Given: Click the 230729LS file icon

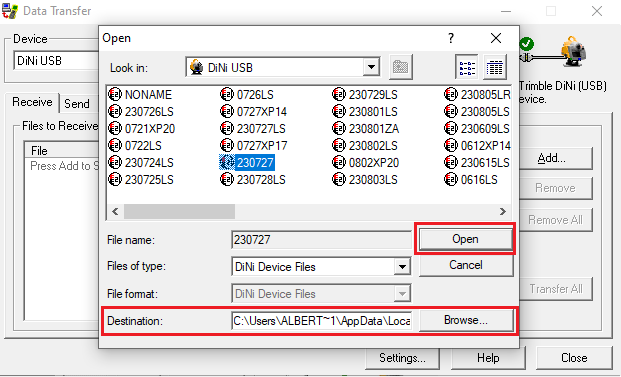Looking at the screenshot, I should tap(339, 95).
